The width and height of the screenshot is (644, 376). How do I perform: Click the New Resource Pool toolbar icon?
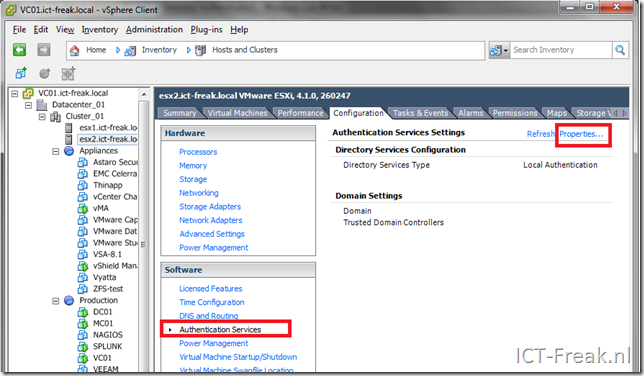(x=44, y=73)
